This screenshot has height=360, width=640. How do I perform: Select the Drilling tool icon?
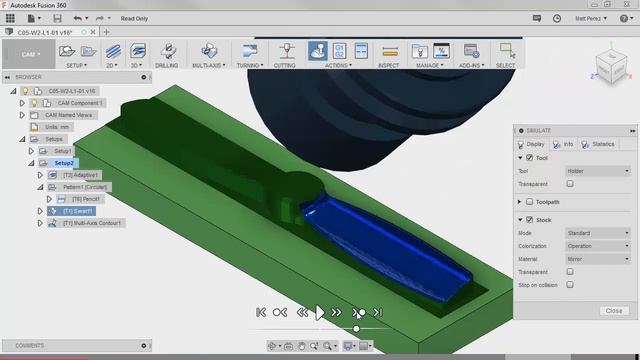pos(168,51)
